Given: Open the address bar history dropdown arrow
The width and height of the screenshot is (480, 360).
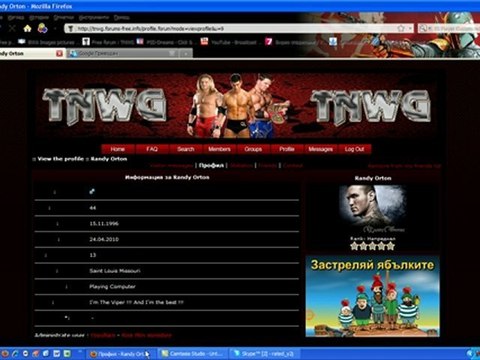Looking at the screenshot, I should [410, 29].
